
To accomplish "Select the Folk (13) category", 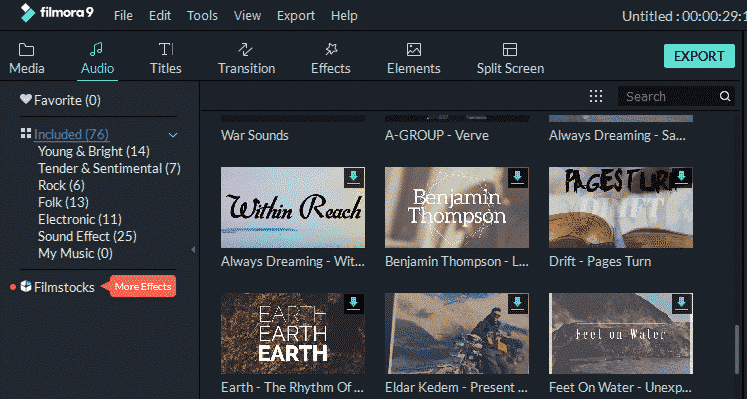I will 63,202.
